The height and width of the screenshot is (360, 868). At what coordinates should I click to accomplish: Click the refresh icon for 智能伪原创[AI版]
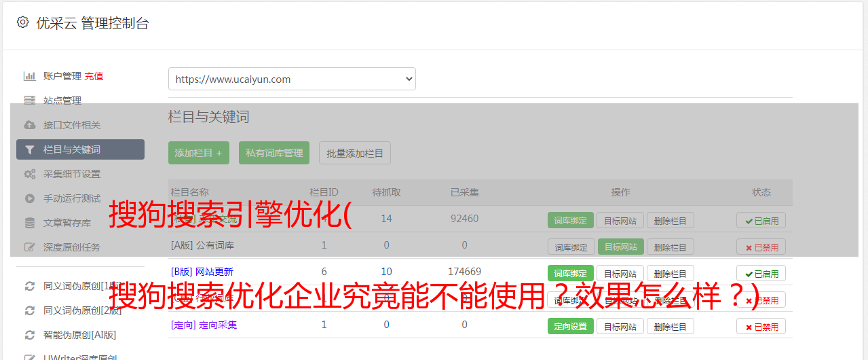click(29, 335)
